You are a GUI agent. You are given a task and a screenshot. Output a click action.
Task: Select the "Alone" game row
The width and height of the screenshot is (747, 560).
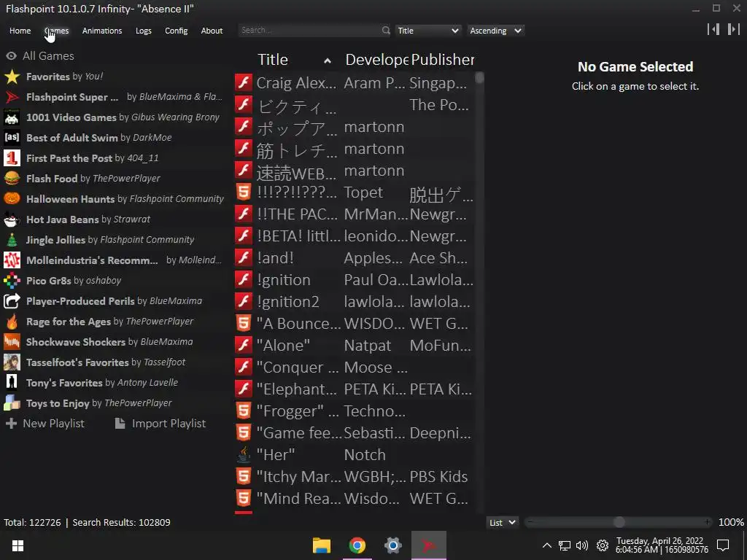click(355, 345)
